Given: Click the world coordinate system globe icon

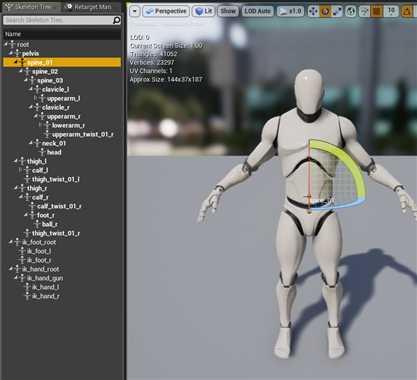Looking at the screenshot, I should [350, 11].
